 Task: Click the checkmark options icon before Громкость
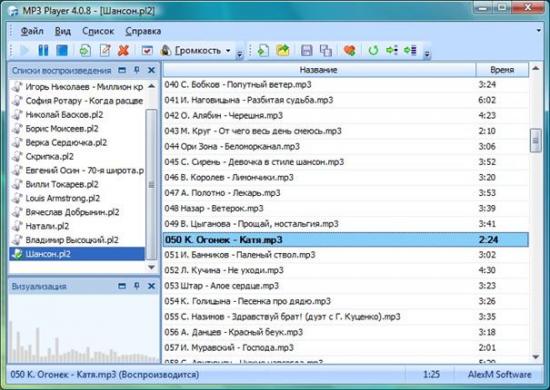(147, 51)
